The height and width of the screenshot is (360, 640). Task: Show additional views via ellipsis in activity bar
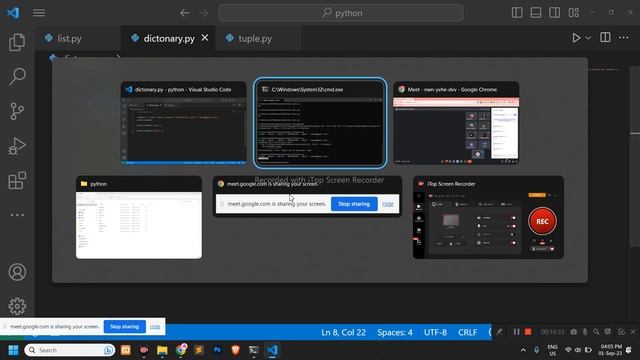pos(17,215)
